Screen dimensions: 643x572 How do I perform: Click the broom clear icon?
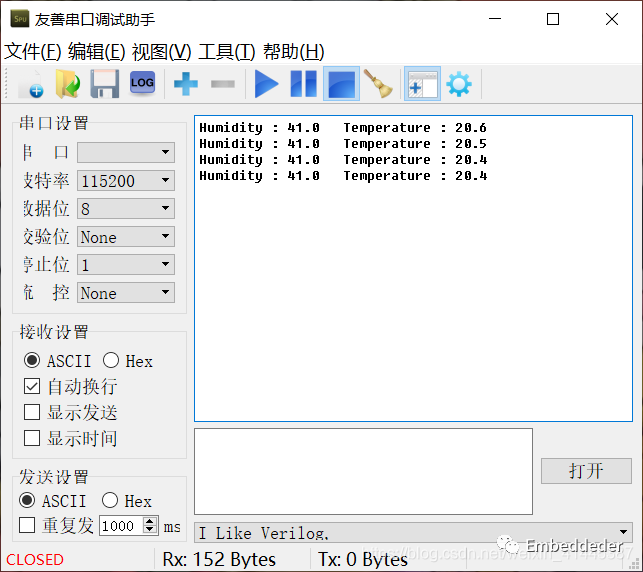pos(379,84)
